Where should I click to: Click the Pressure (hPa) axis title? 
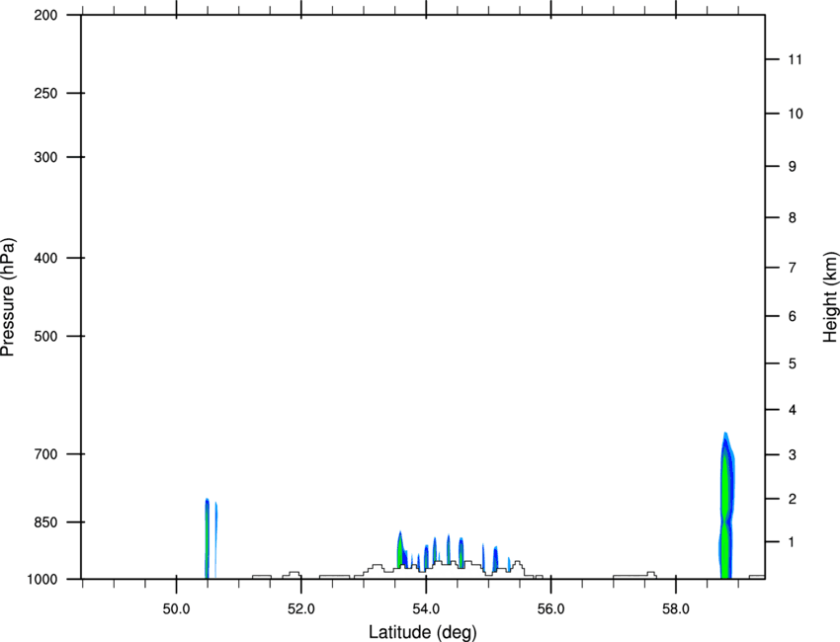tap(8, 297)
